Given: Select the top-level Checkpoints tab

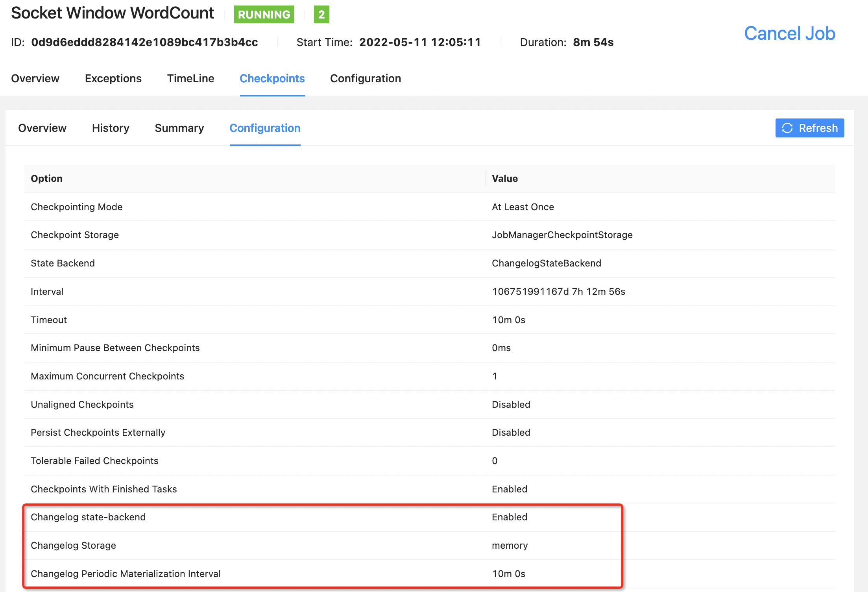Looking at the screenshot, I should point(272,78).
